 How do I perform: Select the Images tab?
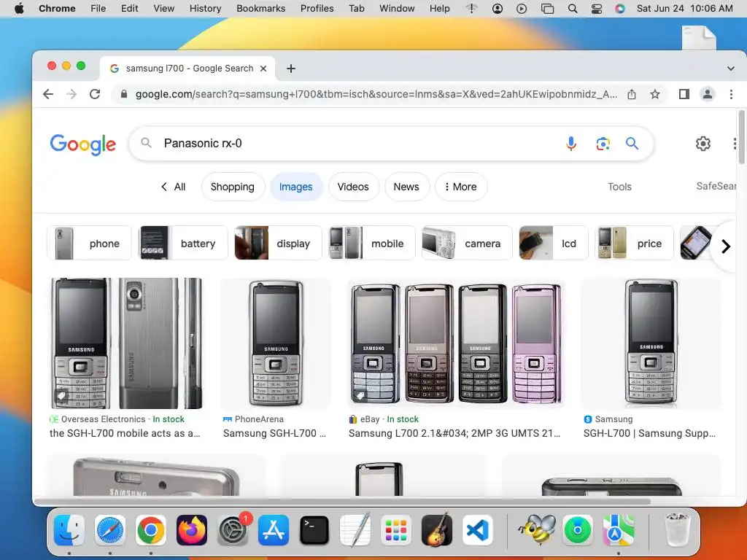[x=296, y=187]
